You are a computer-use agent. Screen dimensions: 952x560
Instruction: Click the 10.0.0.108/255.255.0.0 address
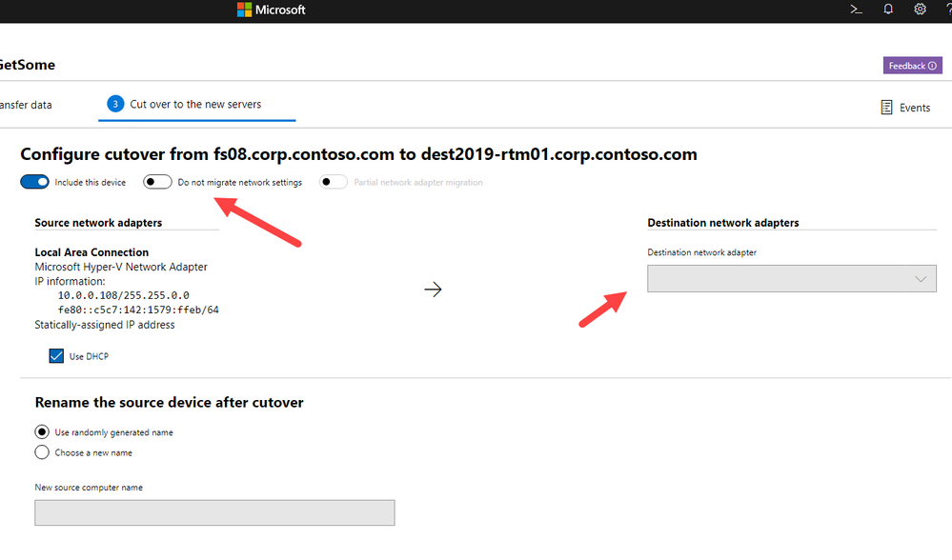tap(124, 295)
